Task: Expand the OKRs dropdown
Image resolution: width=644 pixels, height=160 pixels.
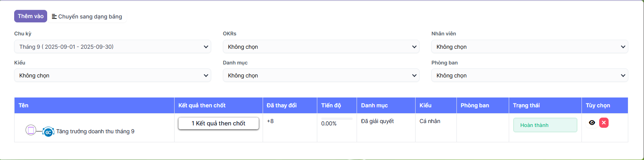Action: pos(321,47)
